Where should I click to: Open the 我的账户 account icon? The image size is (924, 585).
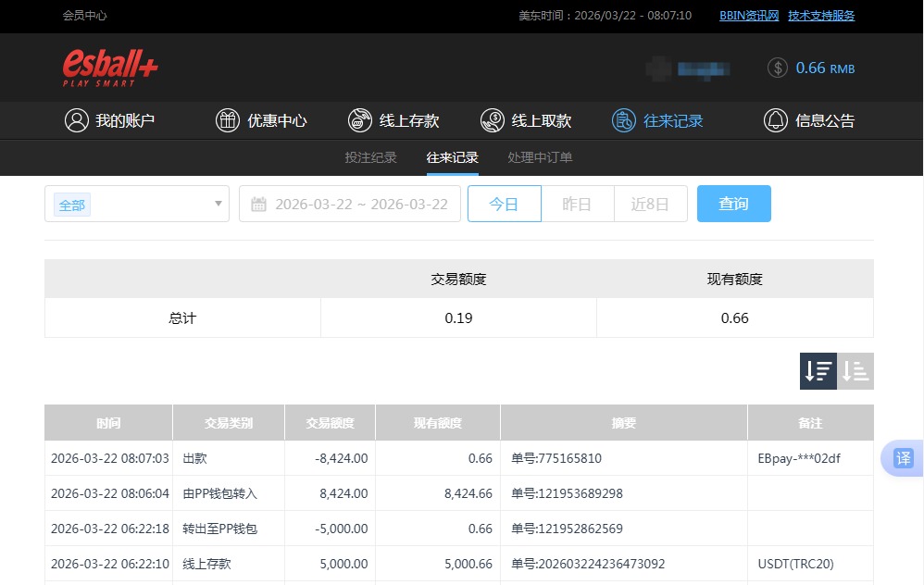point(77,120)
